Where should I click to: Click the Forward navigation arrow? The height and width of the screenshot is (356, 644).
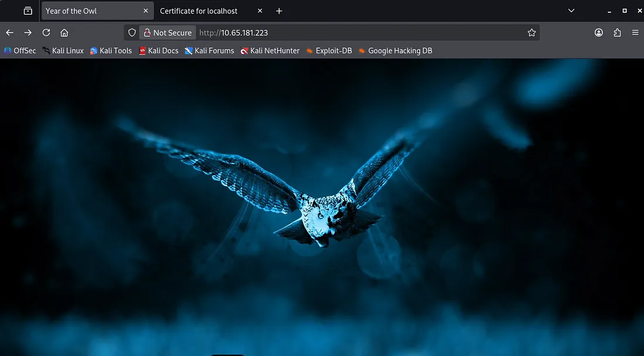click(28, 33)
